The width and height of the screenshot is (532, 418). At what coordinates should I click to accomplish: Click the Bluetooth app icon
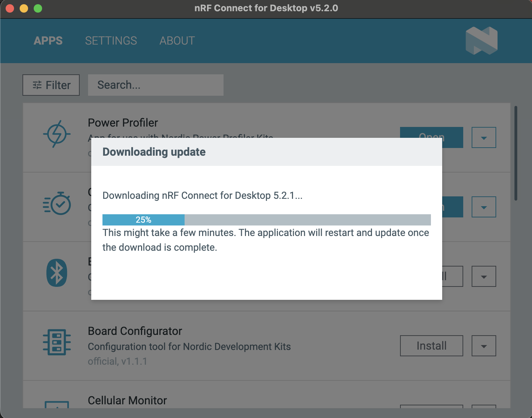click(57, 273)
